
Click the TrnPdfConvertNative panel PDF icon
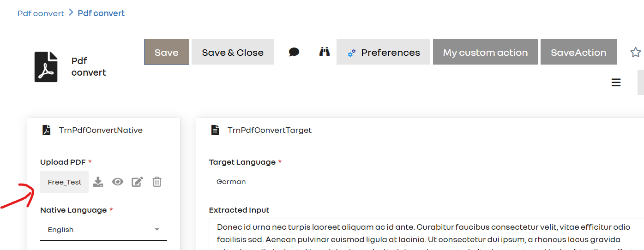pyautogui.click(x=46, y=130)
